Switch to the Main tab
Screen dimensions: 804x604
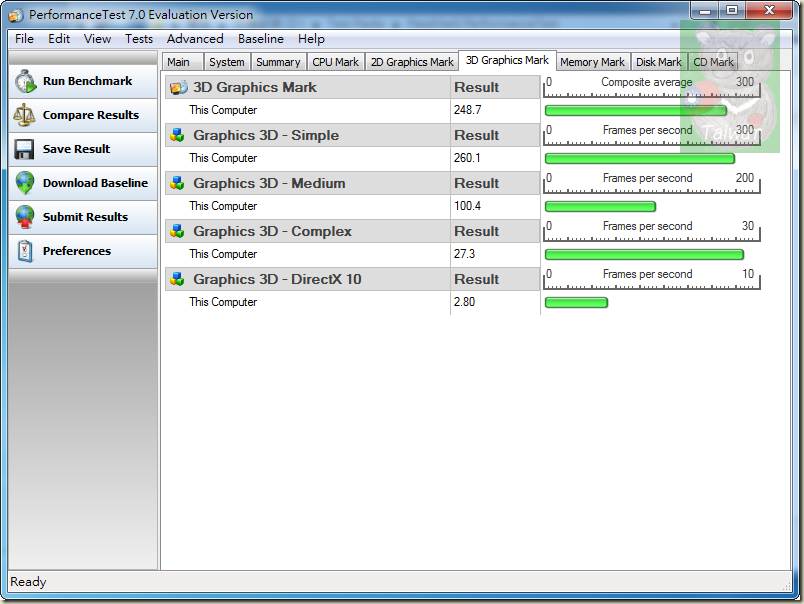click(x=183, y=62)
